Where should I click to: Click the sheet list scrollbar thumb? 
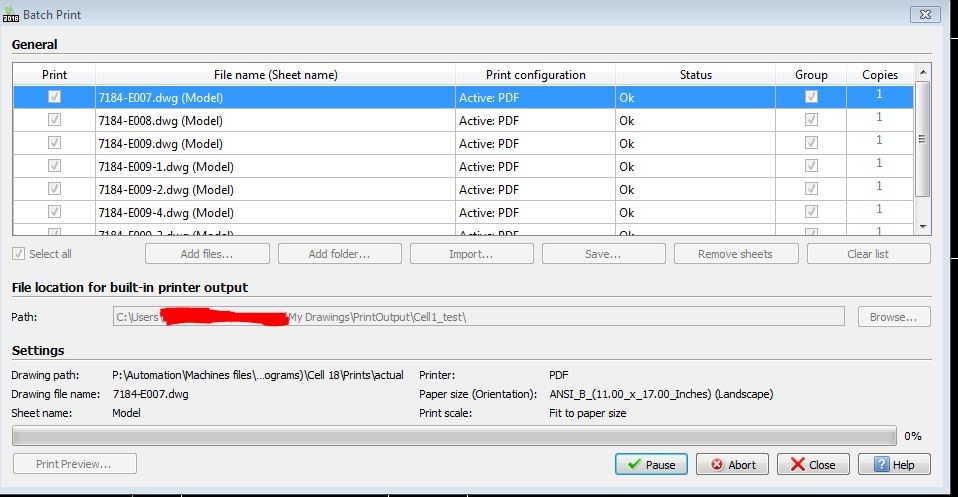pos(922,139)
